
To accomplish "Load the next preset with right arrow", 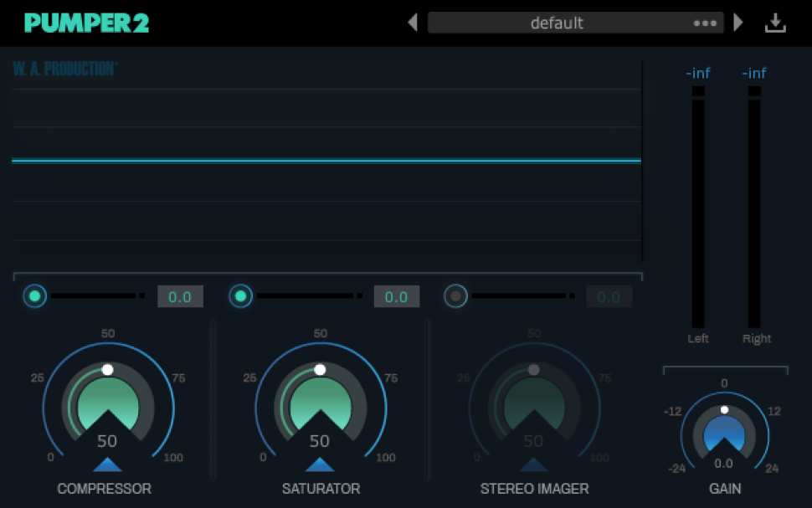I will (738, 23).
